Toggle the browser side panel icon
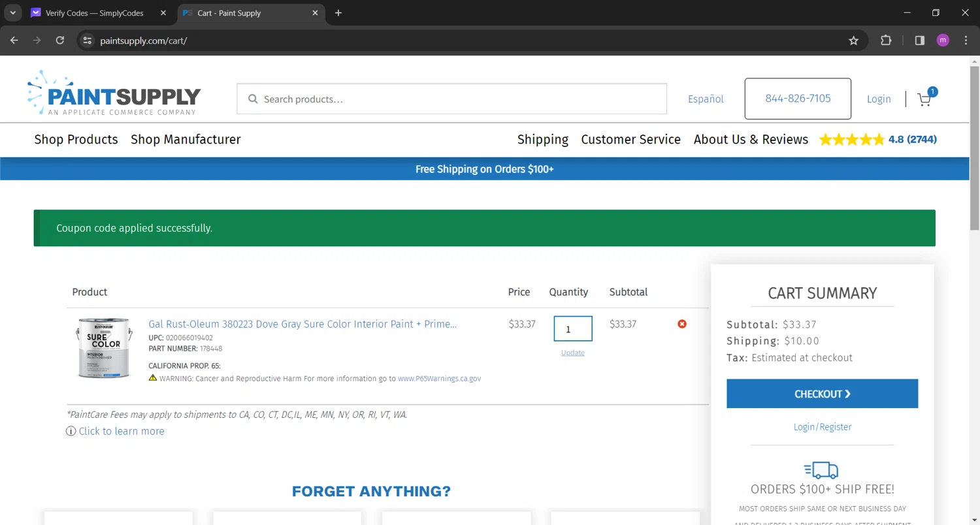The width and height of the screenshot is (980, 525). 920,40
